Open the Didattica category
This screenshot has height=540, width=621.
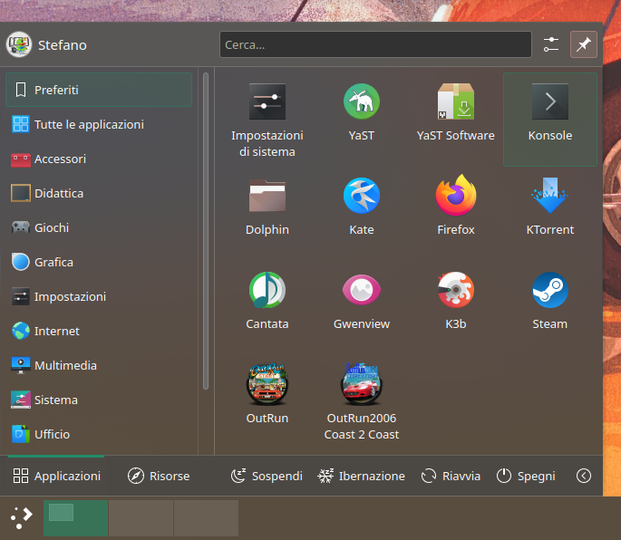point(99,193)
